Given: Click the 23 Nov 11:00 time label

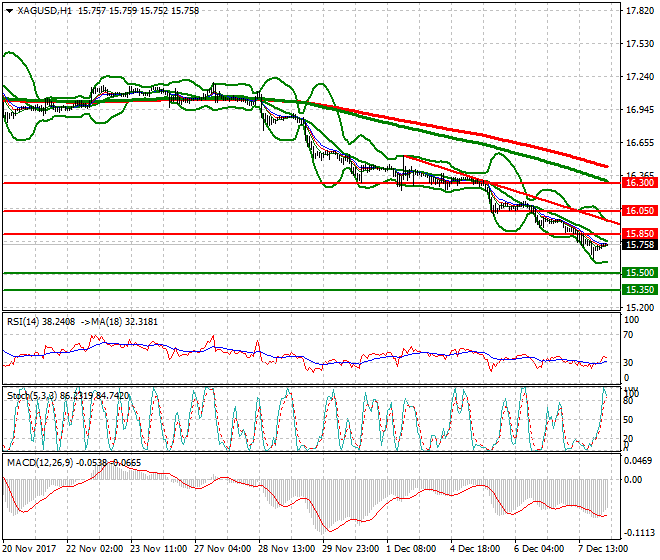Looking at the screenshot, I should pyautogui.click(x=159, y=549).
